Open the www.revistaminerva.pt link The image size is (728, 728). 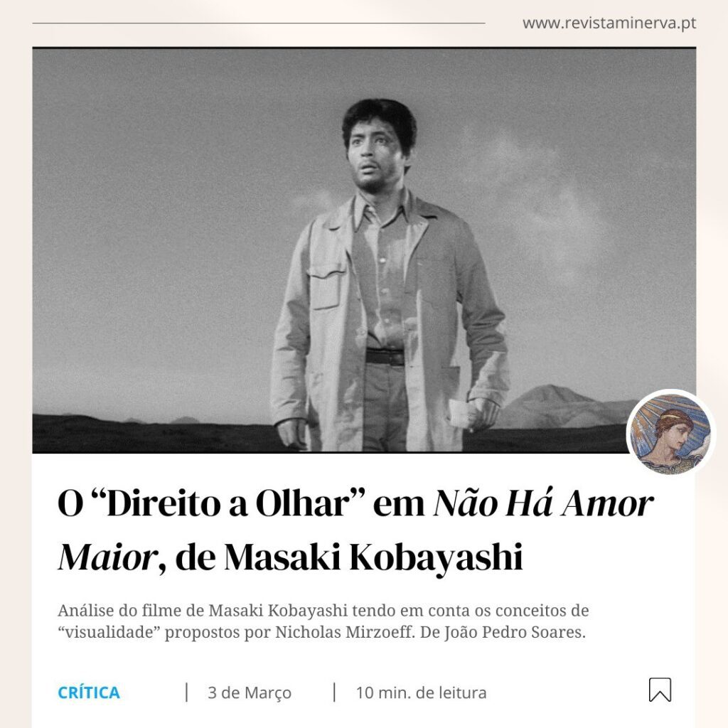pos(609,23)
